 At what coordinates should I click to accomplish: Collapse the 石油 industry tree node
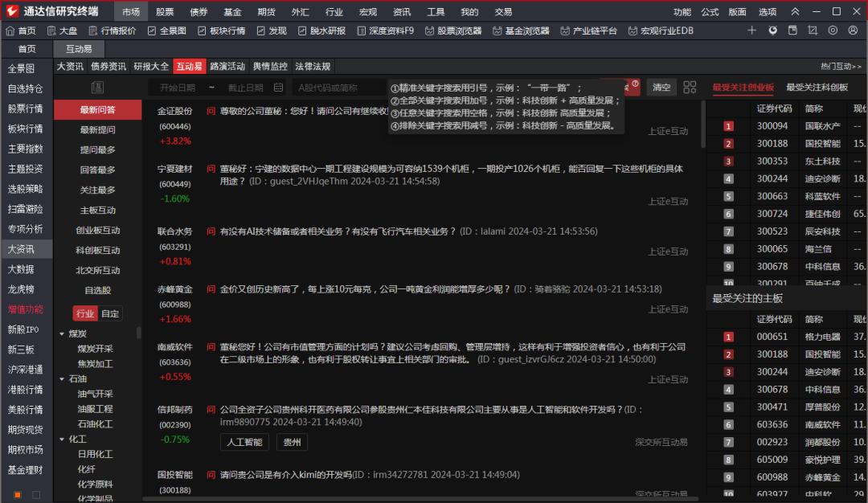[62, 379]
